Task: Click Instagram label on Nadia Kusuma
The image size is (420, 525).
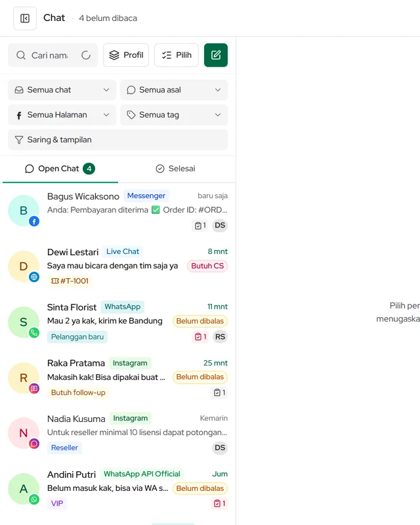Action: click(x=131, y=418)
